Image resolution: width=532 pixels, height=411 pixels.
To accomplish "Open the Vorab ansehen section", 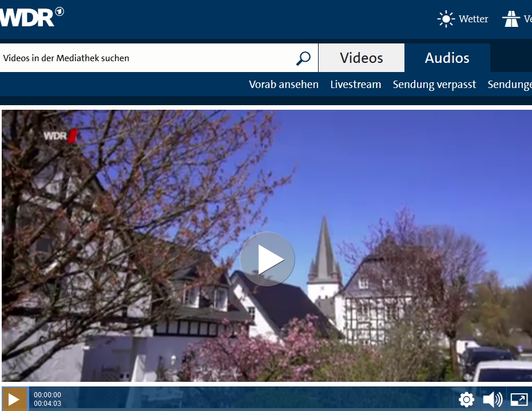I will tap(283, 85).
